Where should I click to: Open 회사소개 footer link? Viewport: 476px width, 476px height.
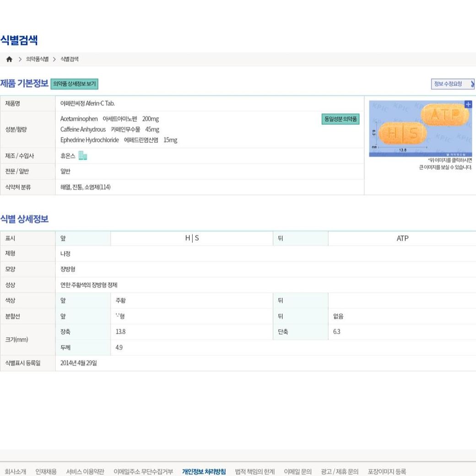tap(15, 471)
